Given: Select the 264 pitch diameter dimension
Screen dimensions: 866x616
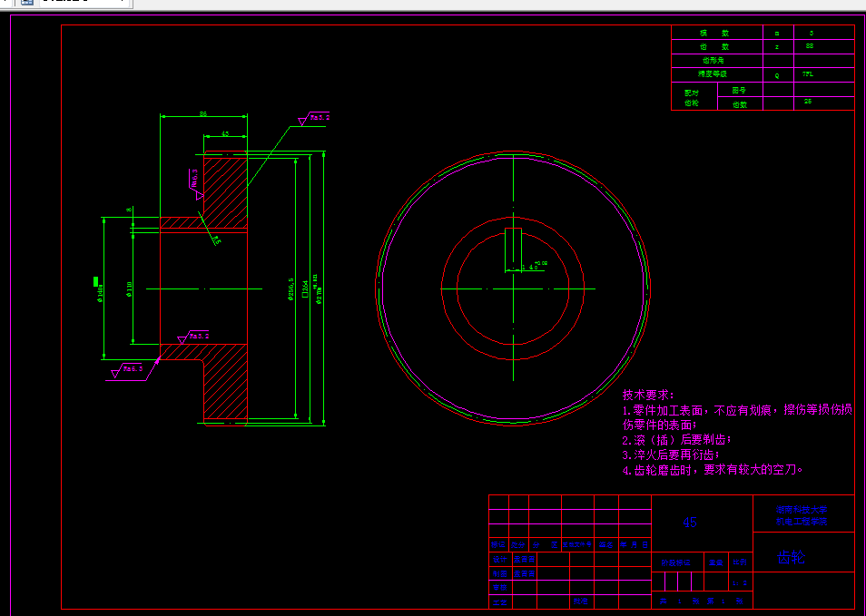Looking at the screenshot, I should point(305,288).
